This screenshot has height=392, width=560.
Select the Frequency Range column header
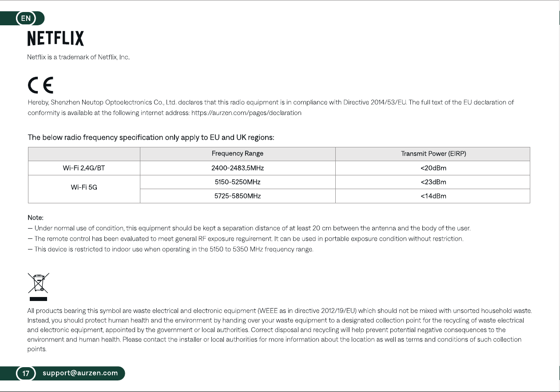(x=238, y=154)
